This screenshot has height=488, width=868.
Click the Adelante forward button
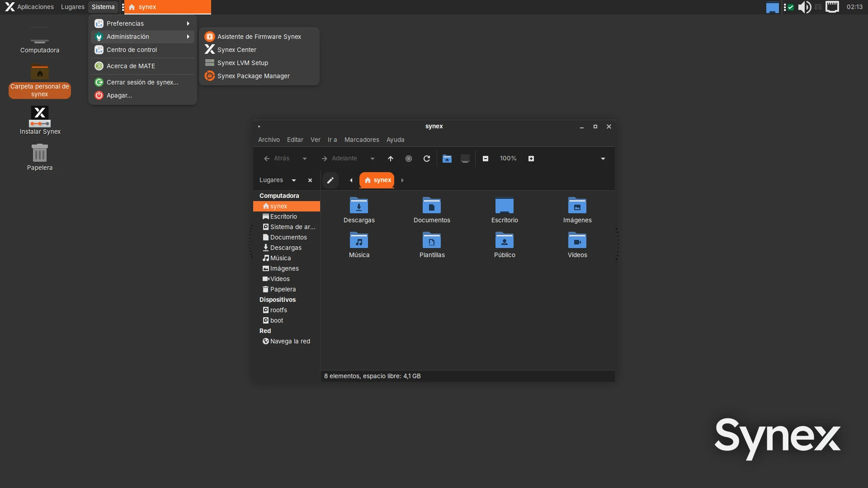(x=339, y=159)
